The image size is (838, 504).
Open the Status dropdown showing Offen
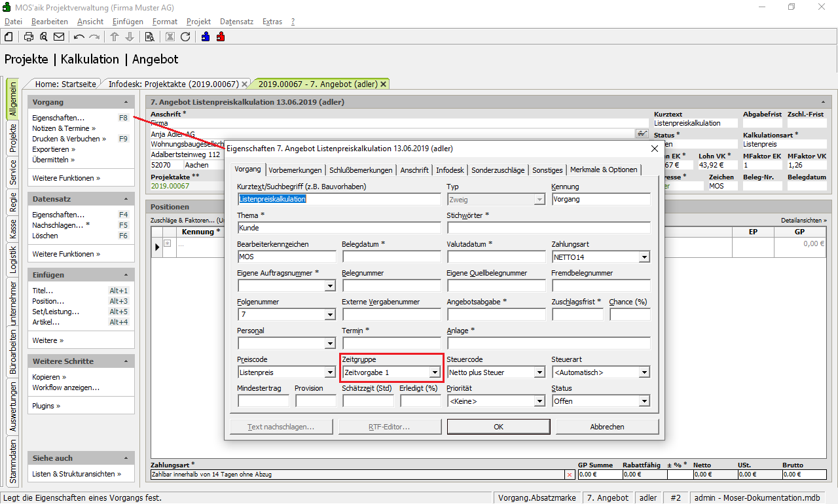[644, 401]
